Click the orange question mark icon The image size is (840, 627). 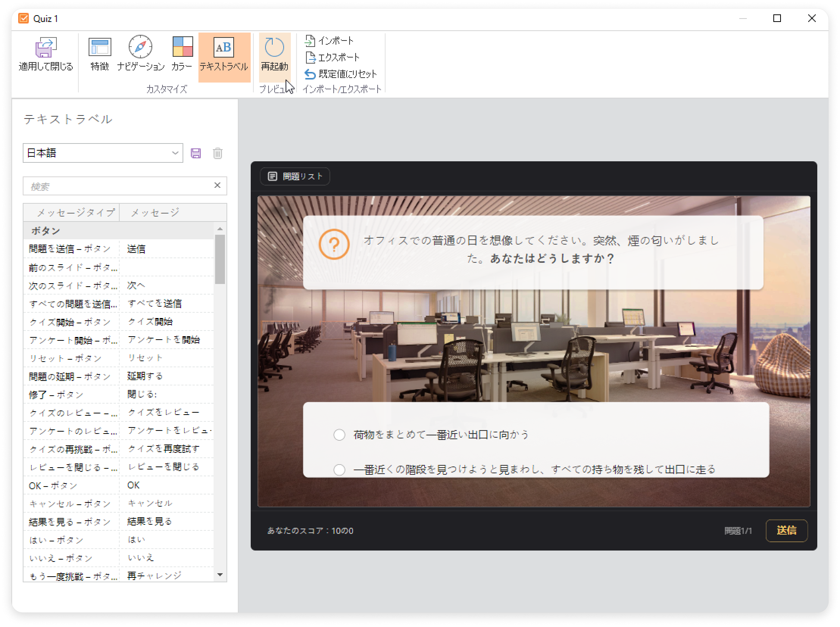(x=334, y=245)
